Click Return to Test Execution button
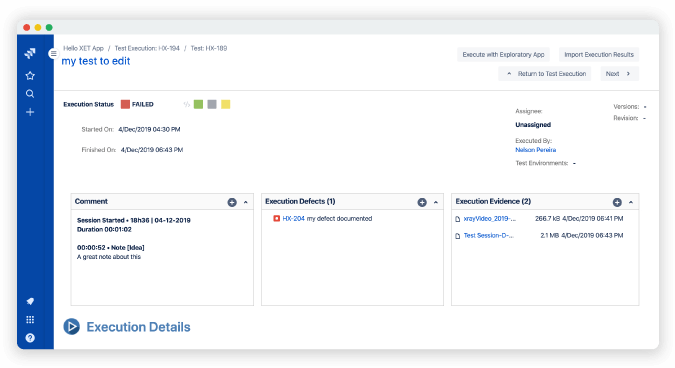This screenshot has height=368, width=675. (x=545, y=74)
